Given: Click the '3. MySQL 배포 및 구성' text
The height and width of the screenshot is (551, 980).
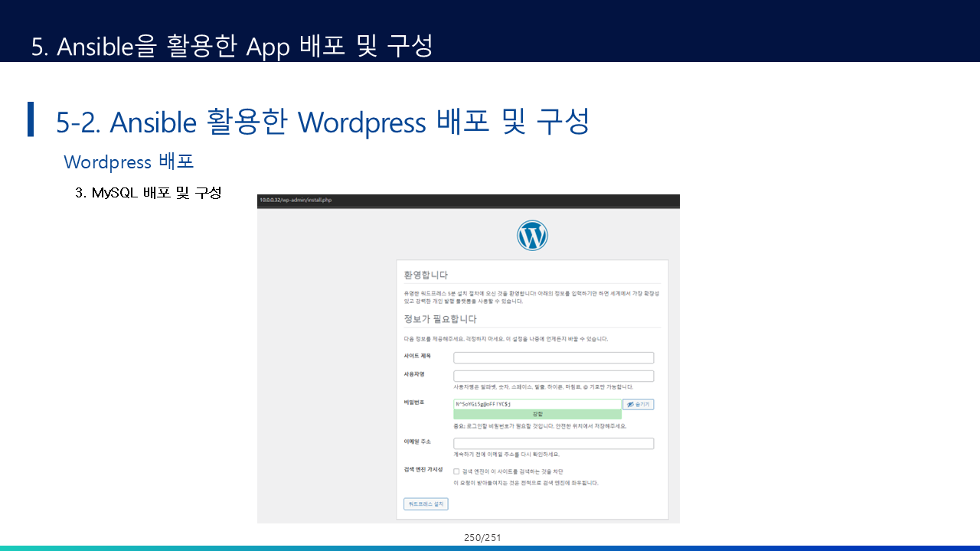Looking at the screenshot, I should (149, 193).
